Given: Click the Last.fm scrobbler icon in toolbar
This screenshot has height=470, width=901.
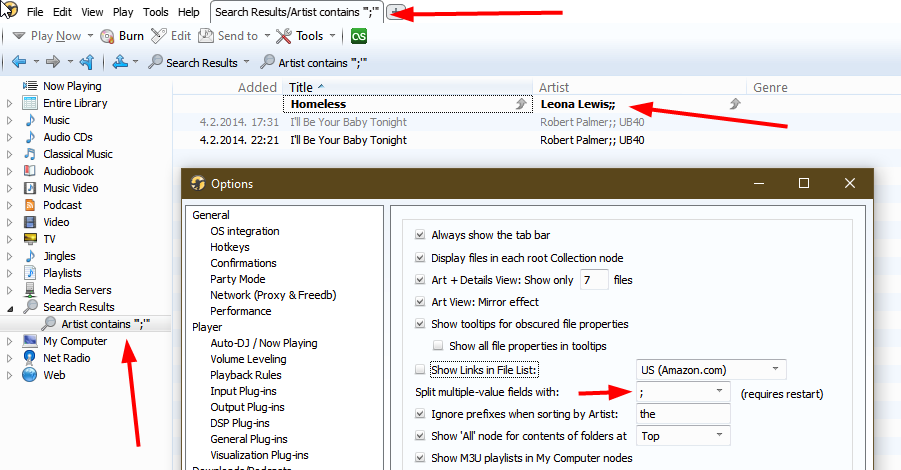Looking at the screenshot, I should tap(358, 36).
